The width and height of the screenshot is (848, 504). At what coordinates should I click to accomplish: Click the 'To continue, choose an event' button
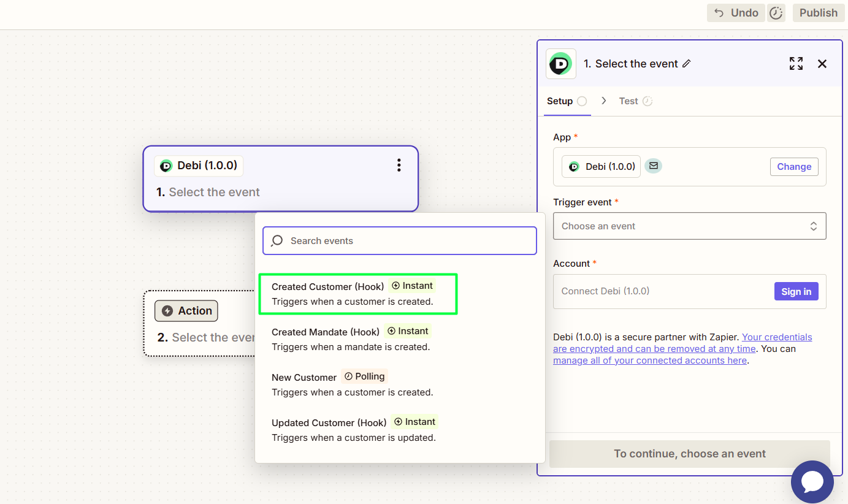click(x=690, y=454)
